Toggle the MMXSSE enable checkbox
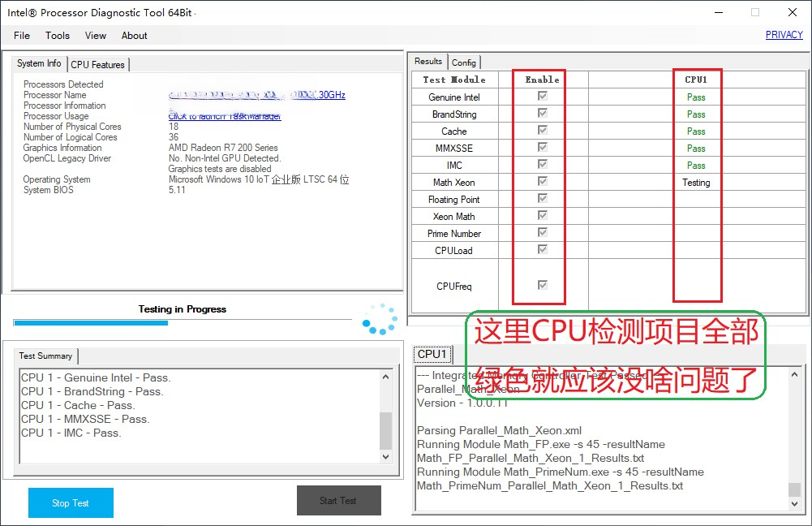Image resolution: width=812 pixels, height=526 pixels. (x=542, y=147)
